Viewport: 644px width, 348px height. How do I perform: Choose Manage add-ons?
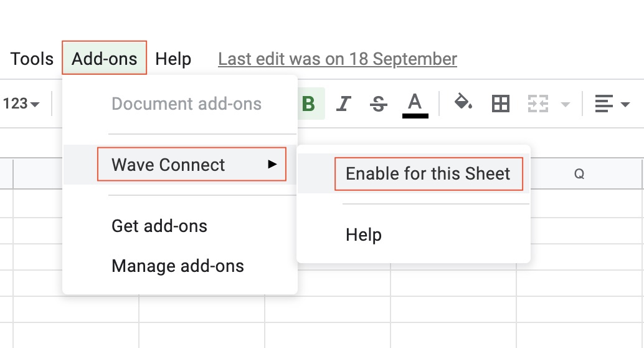click(x=178, y=266)
